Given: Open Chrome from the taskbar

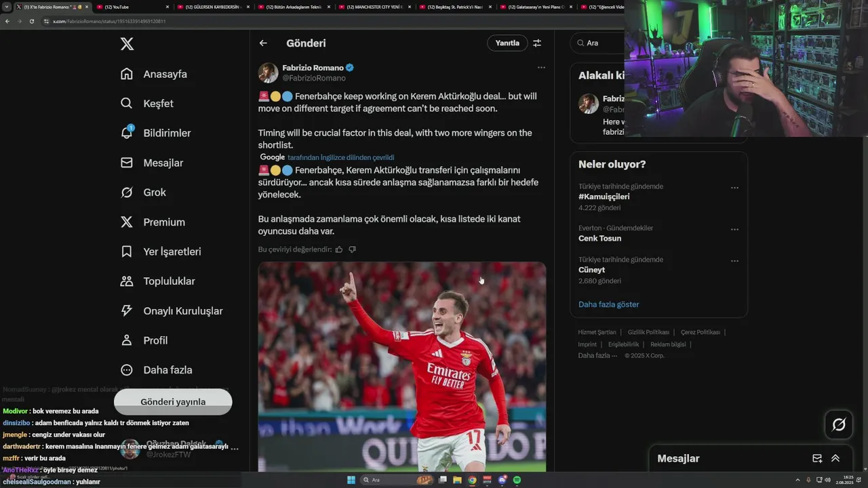Looking at the screenshot, I should coord(473,480).
